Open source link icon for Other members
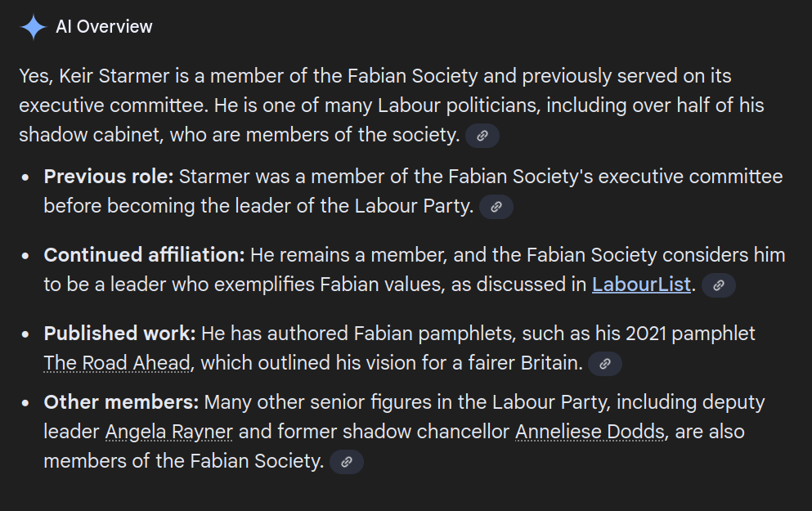 (346, 462)
